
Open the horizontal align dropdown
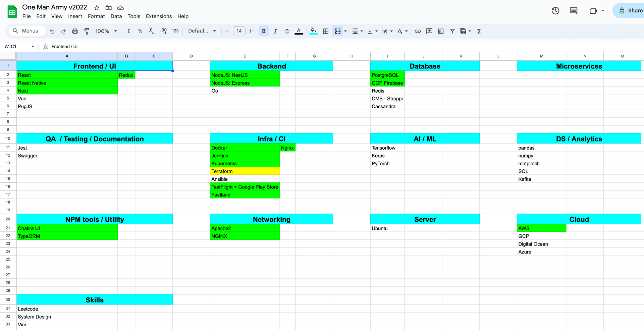point(358,31)
